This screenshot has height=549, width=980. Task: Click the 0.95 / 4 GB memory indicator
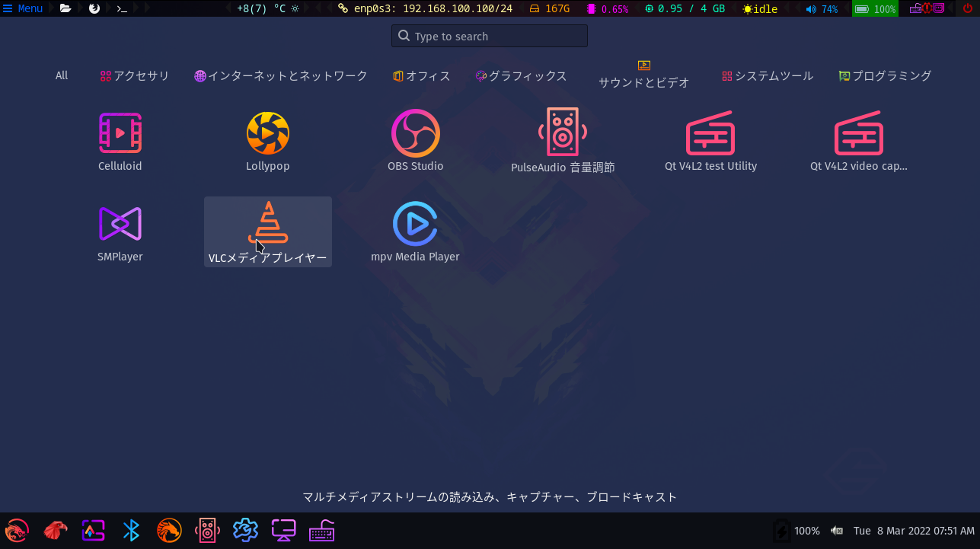[x=685, y=8]
